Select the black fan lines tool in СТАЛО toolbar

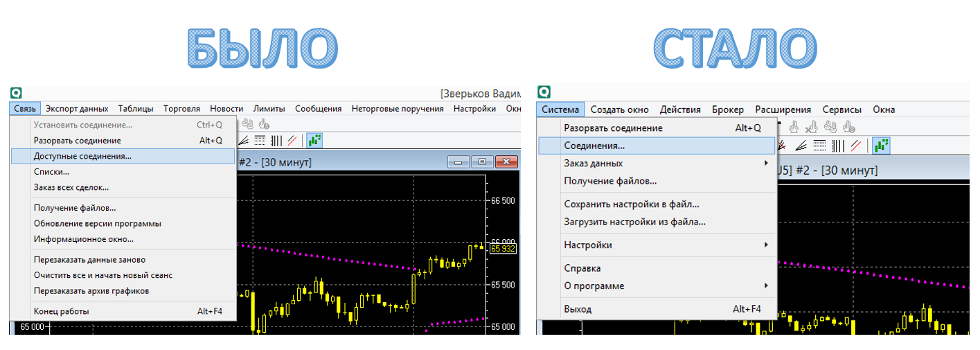point(801,146)
